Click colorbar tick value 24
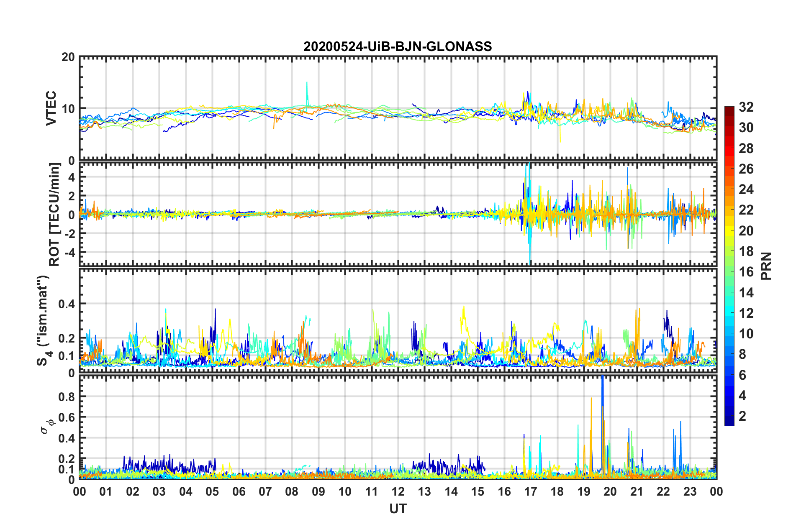The width and height of the screenshot is (796, 532). click(x=746, y=189)
